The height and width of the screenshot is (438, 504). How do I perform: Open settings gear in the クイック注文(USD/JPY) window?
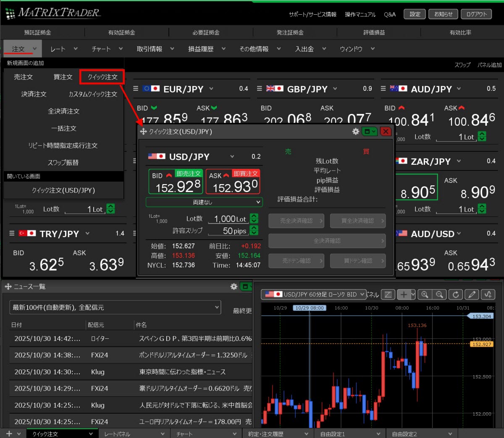pos(355,132)
